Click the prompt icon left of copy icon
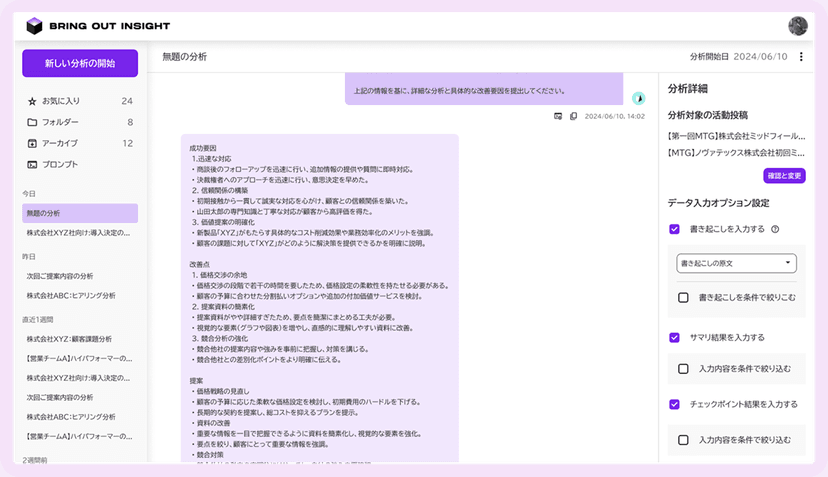This screenshot has width=828, height=477. [559, 116]
